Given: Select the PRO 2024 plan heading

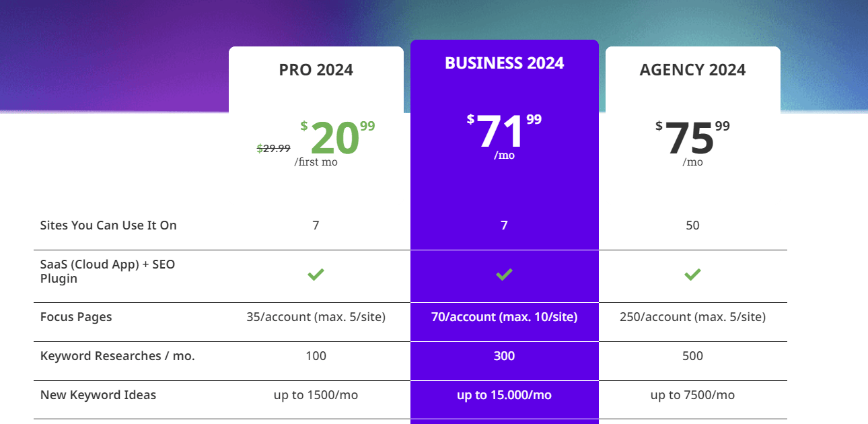Looking at the screenshot, I should click(316, 70).
